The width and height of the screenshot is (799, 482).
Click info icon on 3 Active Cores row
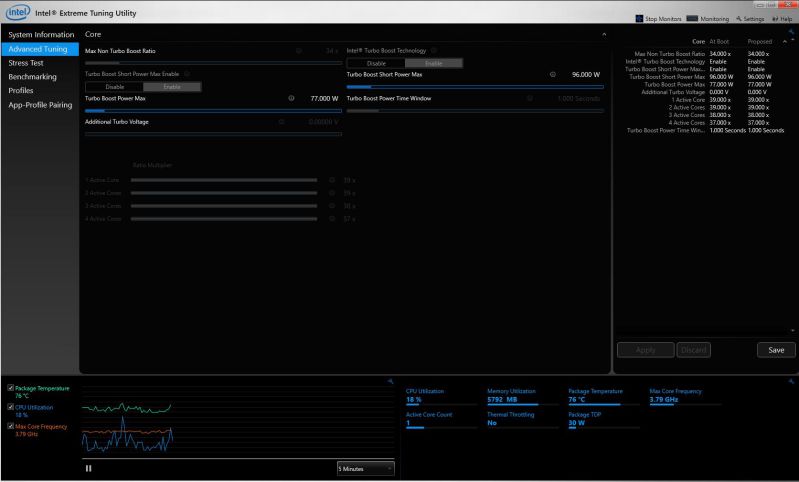point(332,206)
